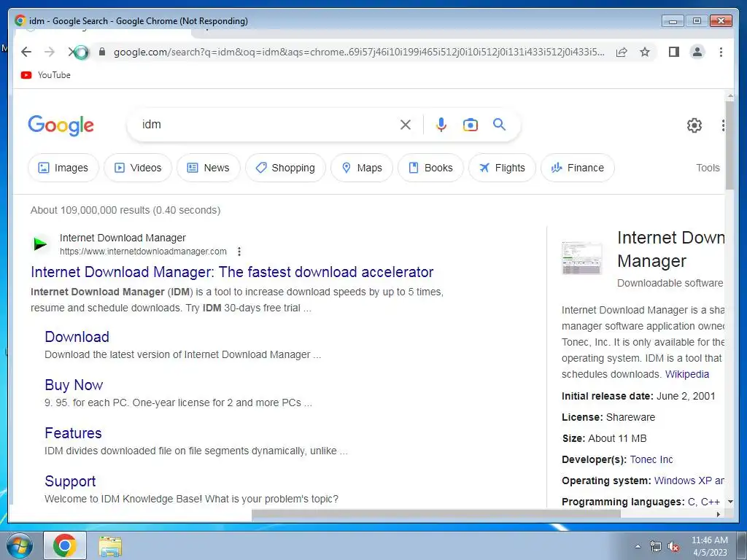This screenshot has height=560, width=747.
Task: Switch to Shopping results
Action: 285,168
